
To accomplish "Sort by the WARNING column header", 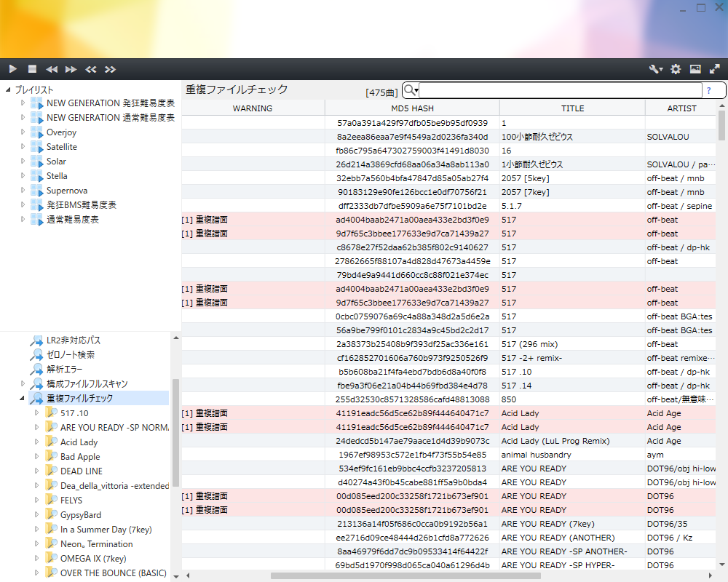I will 253,108.
